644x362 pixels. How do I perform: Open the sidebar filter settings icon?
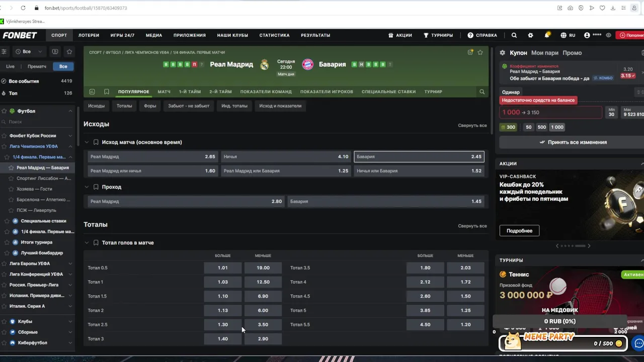coord(4,51)
